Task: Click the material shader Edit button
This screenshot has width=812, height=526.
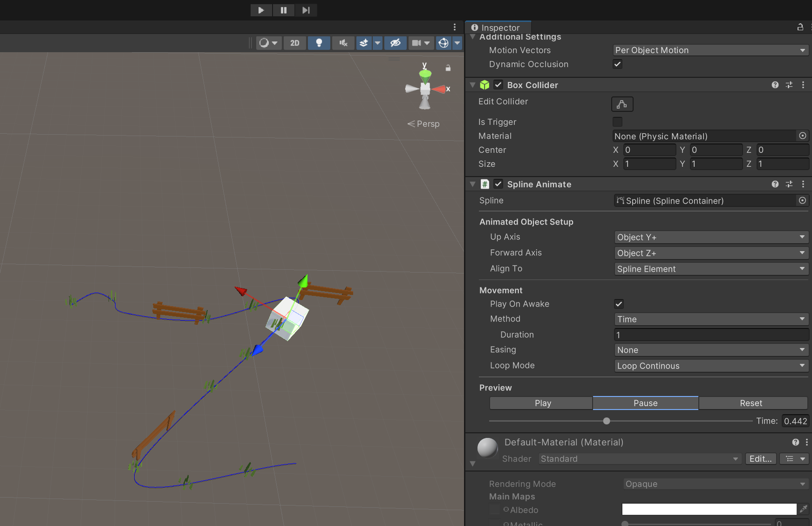Action: click(761, 459)
